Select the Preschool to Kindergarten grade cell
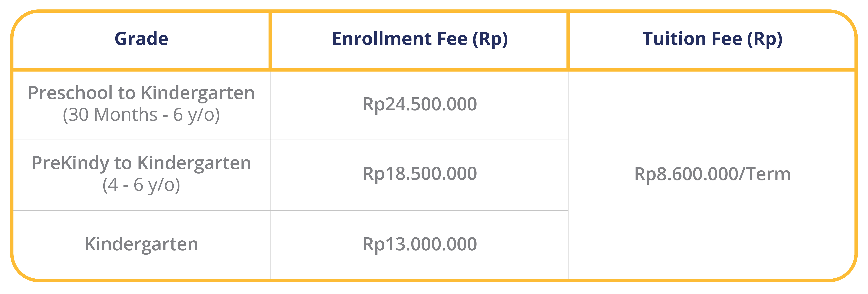 coord(141,105)
